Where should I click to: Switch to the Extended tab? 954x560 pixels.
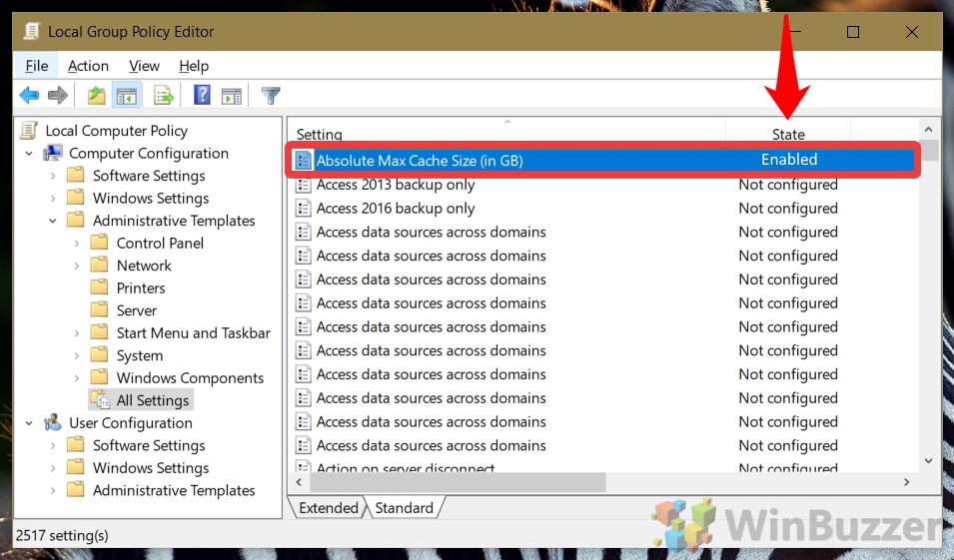328,508
